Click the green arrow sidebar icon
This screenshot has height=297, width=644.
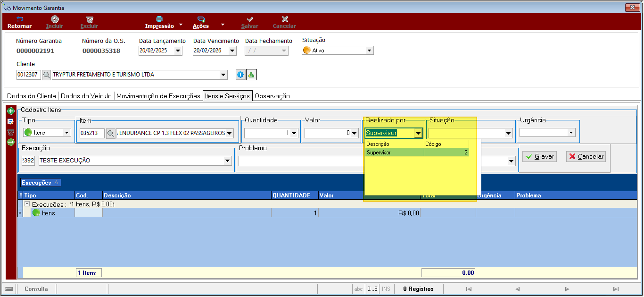pos(11,142)
